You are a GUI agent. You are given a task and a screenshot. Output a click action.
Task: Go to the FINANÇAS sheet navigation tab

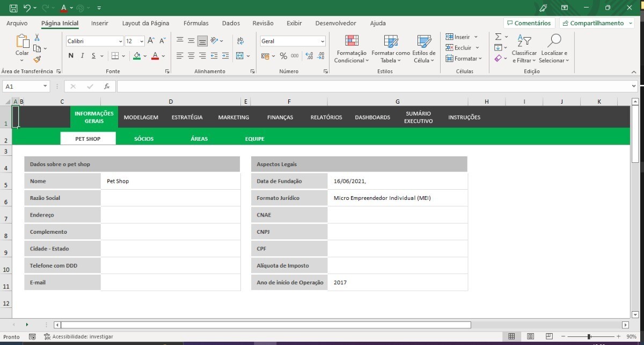pyautogui.click(x=280, y=117)
